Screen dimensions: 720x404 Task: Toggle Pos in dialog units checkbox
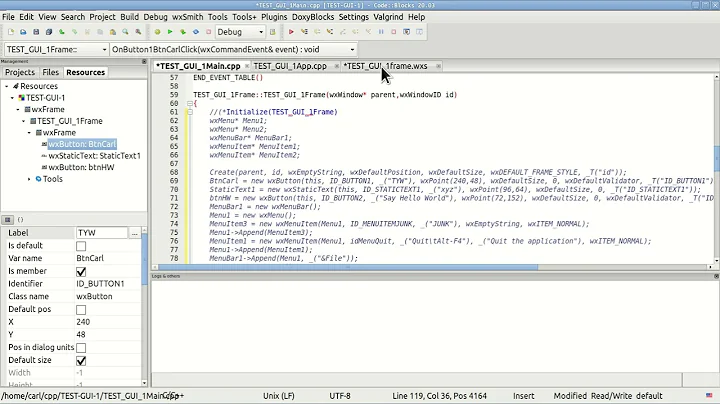[x=81, y=348]
